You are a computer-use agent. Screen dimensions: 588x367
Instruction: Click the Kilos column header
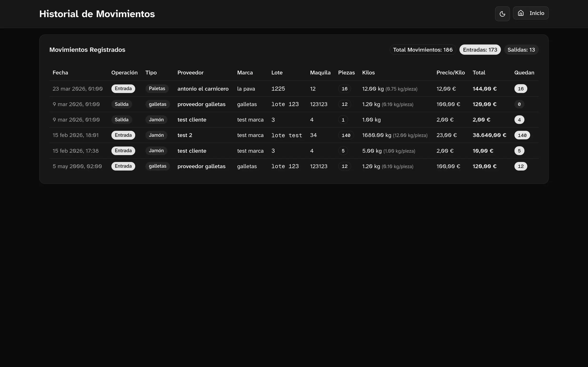pos(368,73)
